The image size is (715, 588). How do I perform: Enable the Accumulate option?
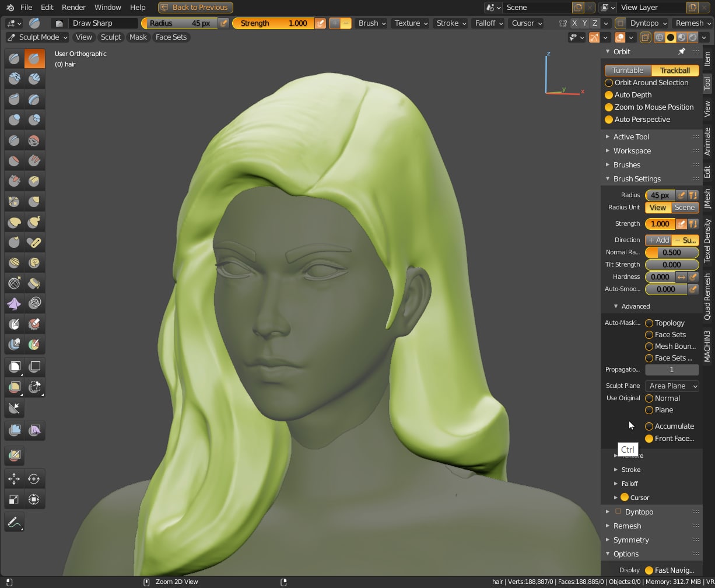coord(649,426)
